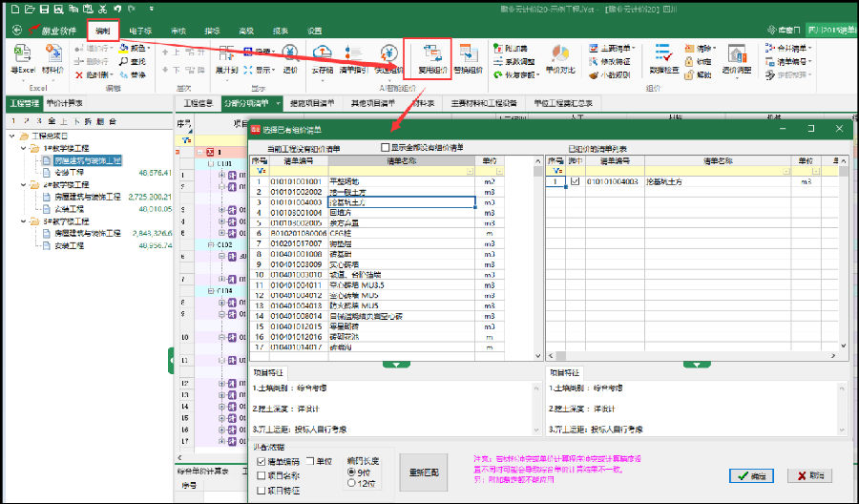859x504 pixels.
Task: Enable 显示全部没有组价清单 checkbox
Action: pyautogui.click(x=385, y=148)
